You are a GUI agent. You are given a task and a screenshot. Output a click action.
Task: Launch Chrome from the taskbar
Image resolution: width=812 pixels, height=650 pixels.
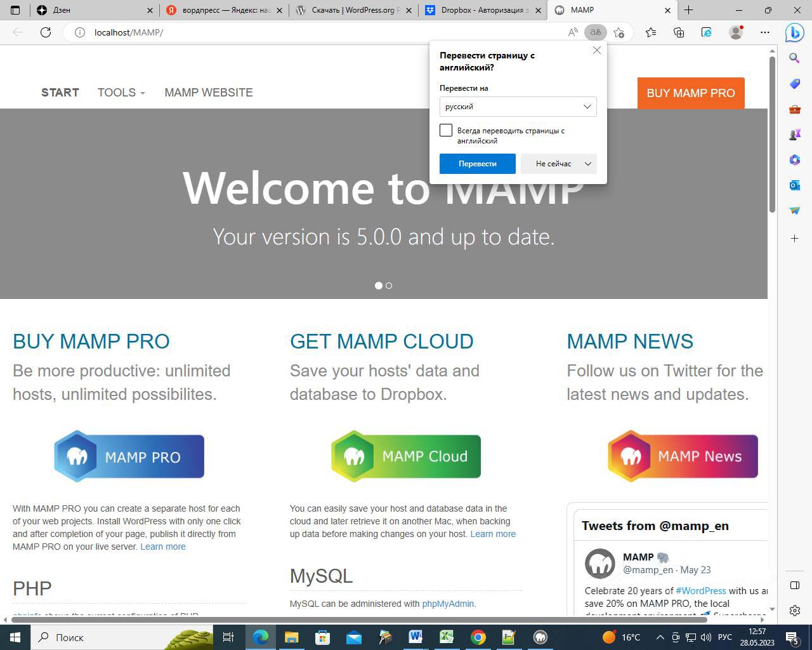[478, 637]
